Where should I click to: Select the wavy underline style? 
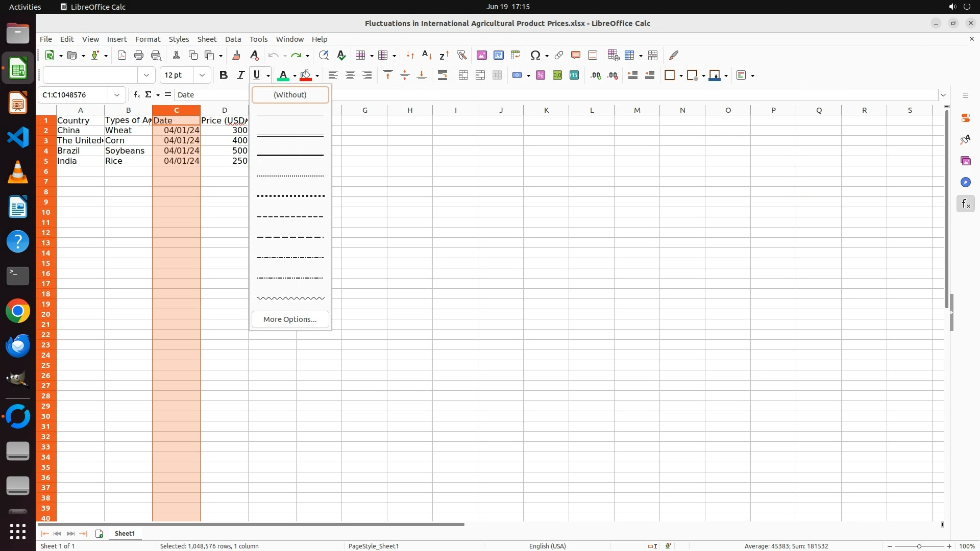click(x=290, y=298)
